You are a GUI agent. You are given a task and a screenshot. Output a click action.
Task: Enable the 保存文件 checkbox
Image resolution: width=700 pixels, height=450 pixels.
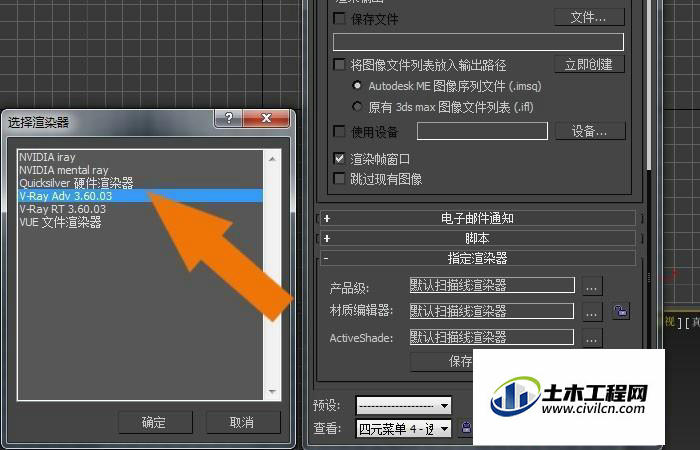(340, 18)
